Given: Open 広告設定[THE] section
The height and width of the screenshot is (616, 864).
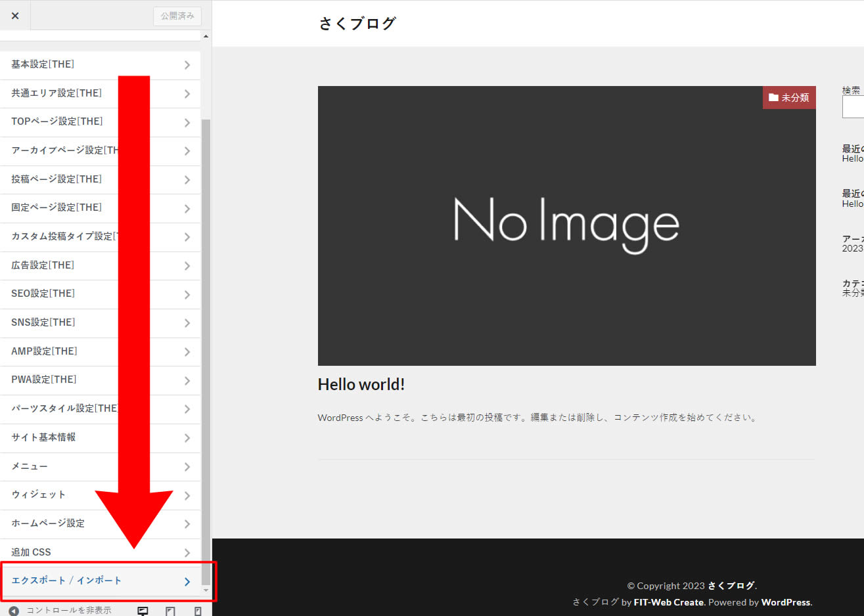Looking at the screenshot, I should click(x=100, y=265).
